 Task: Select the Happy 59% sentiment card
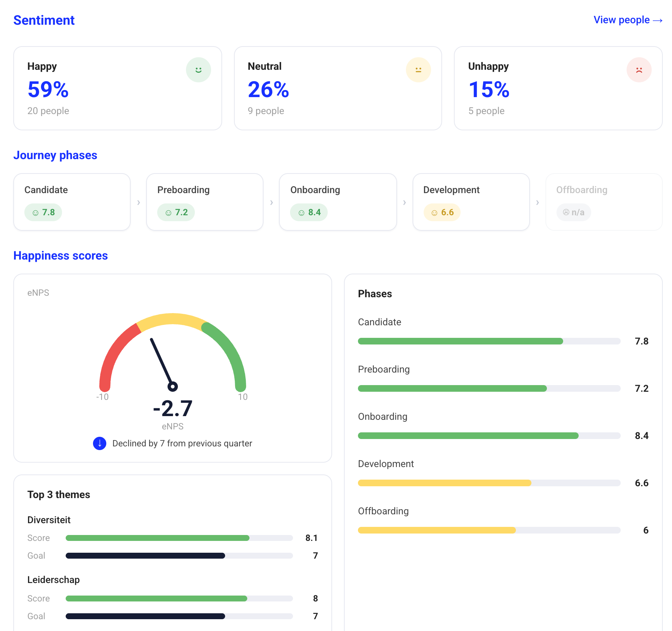point(118,88)
